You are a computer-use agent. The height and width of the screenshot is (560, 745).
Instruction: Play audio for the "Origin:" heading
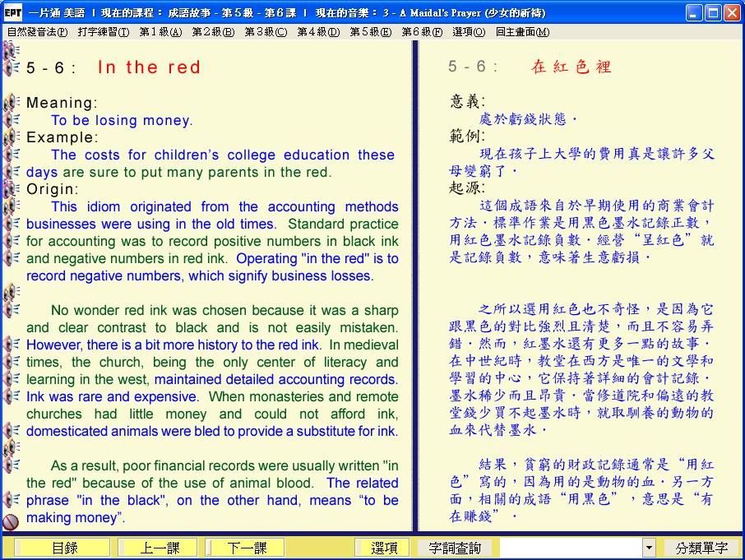12,189
